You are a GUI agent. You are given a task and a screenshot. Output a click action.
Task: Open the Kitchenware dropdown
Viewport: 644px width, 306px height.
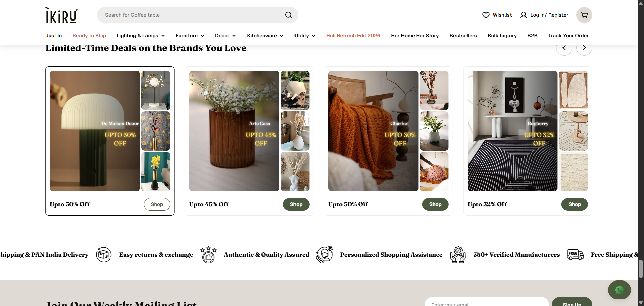coord(265,36)
